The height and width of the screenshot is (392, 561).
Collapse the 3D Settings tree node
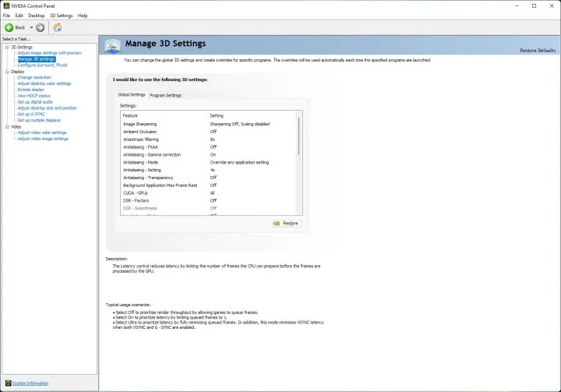coord(7,47)
